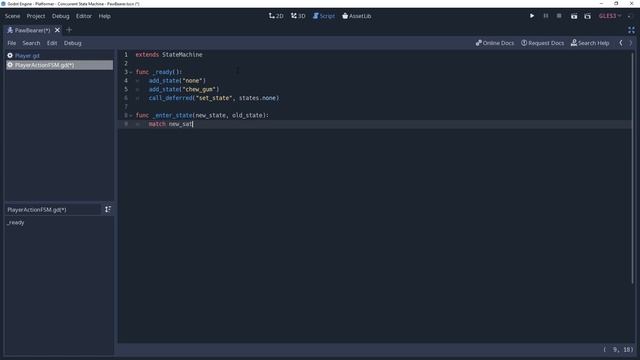The width and height of the screenshot is (640, 360).
Task: Open the script Edit menu
Action: pyautogui.click(x=52, y=43)
